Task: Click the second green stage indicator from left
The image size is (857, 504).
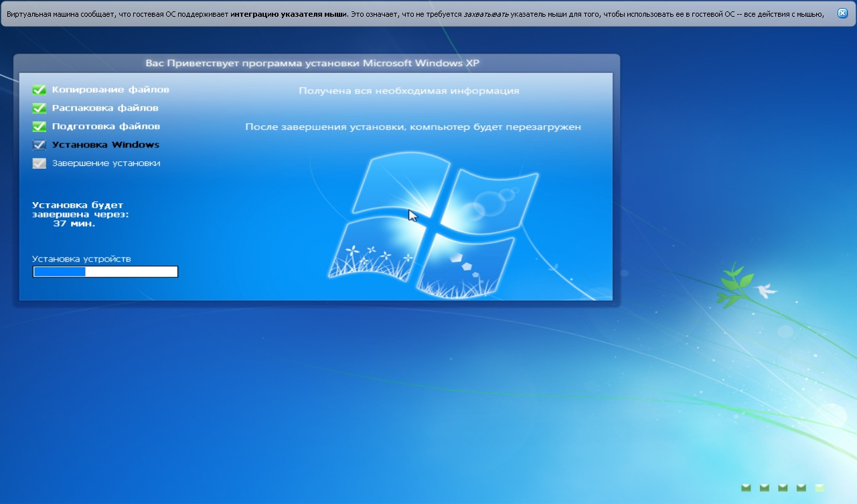Action: (765, 487)
